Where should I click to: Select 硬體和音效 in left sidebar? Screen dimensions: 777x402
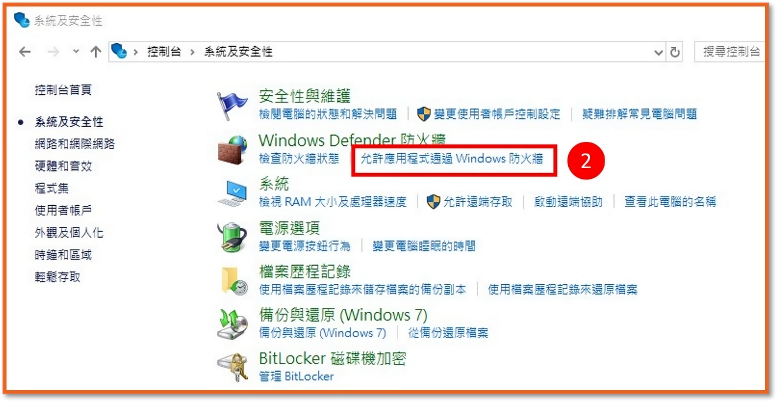coord(63,166)
